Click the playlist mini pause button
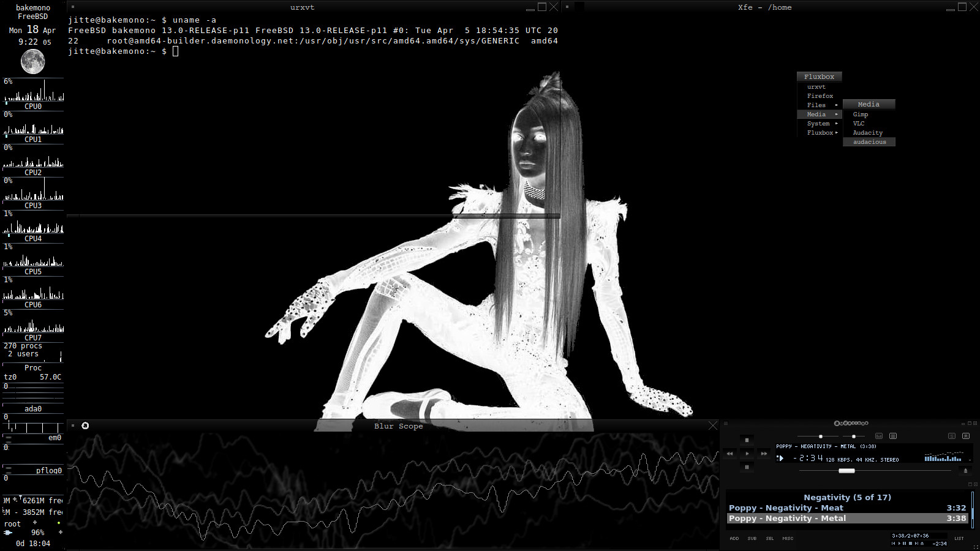 [x=904, y=543]
